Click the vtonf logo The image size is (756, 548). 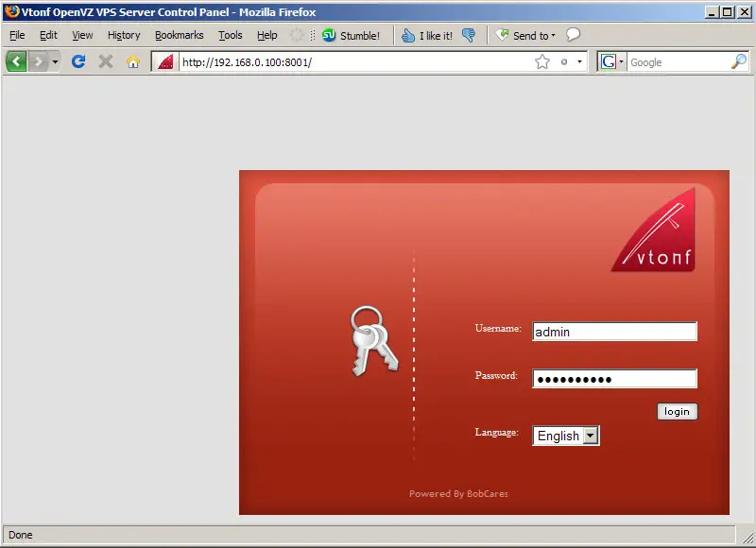(653, 230)
